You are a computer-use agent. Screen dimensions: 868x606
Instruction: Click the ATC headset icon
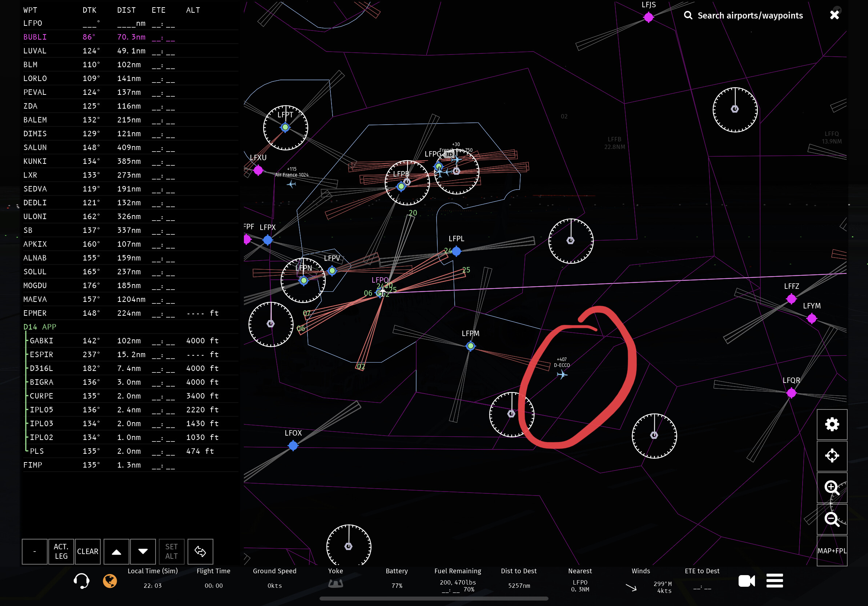pyautogui.click(x=81, y=581)
